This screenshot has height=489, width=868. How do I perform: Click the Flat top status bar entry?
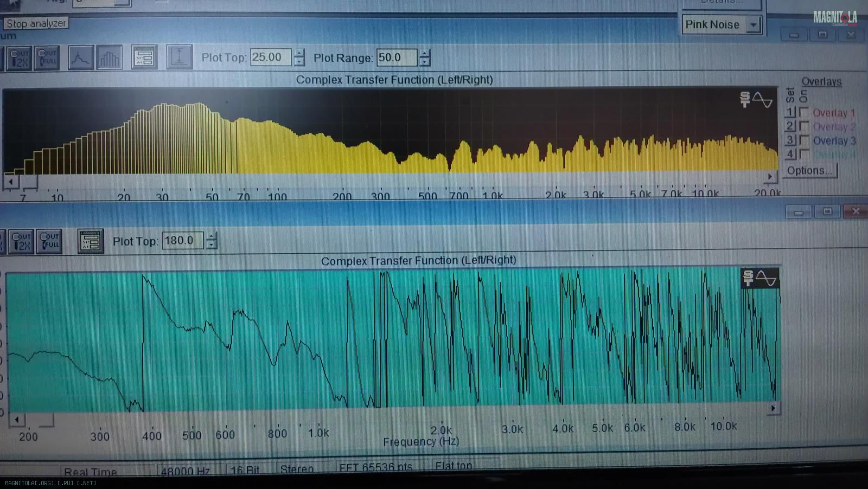click(454, 465)
